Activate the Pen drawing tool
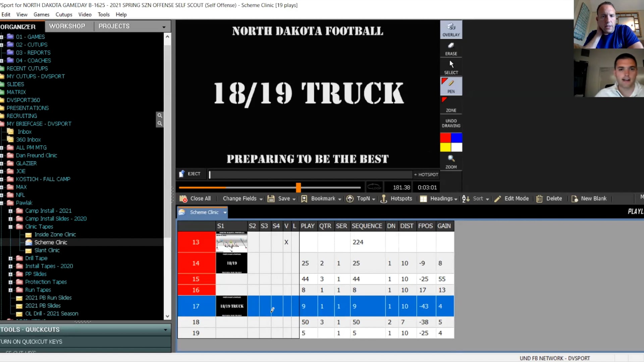Screen dimensions: 644x362 pyautogui.click(x=451, y=86)
